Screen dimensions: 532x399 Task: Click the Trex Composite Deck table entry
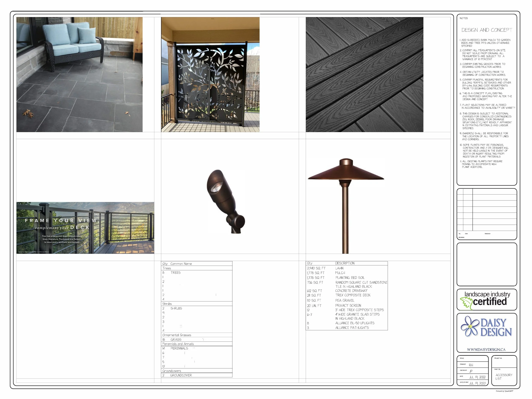[353, 295]
